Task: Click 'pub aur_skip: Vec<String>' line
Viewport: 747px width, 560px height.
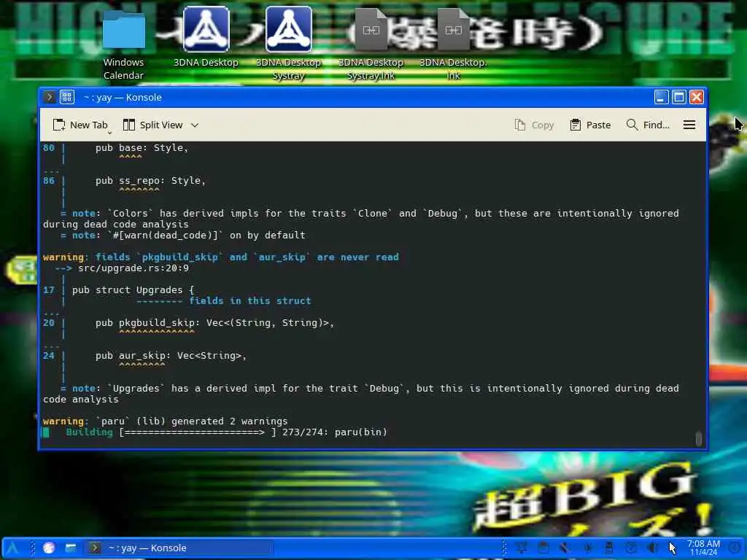Action: pyautogui.click(x=171, y=356)
